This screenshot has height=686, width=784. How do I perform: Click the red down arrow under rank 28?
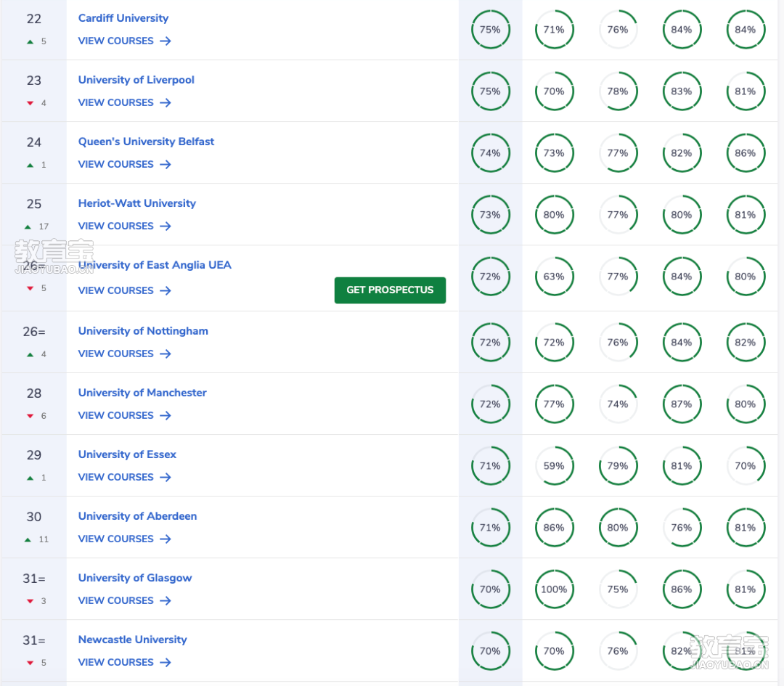pos(30,417)
